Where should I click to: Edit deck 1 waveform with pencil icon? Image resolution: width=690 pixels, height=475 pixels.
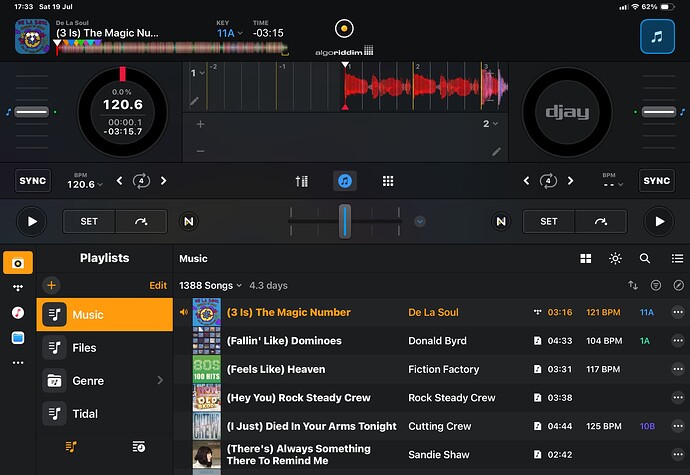coord(194,101)
